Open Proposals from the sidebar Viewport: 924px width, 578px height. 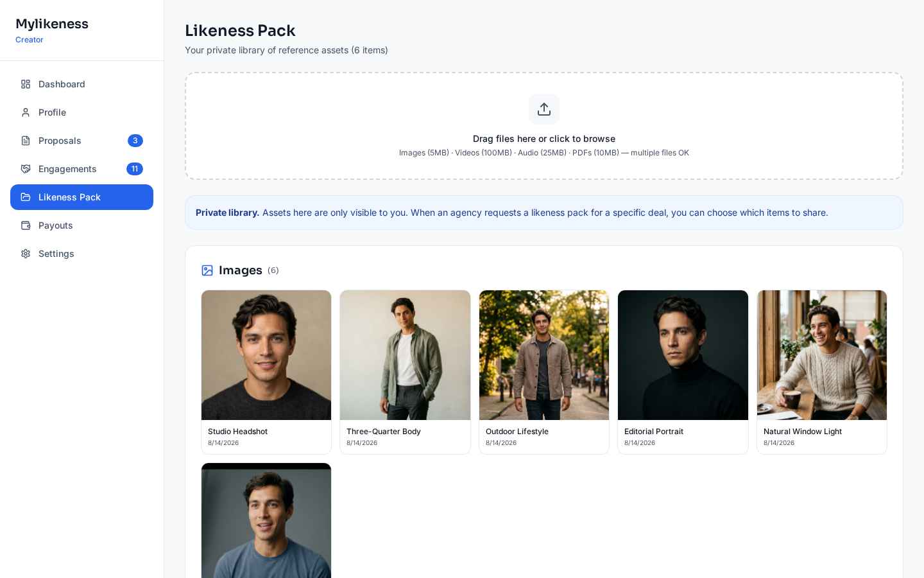tap(81, 141)
